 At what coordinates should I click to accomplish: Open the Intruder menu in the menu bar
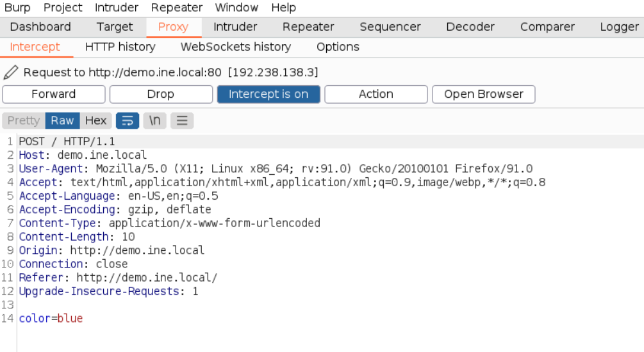[x=117, y=8]
